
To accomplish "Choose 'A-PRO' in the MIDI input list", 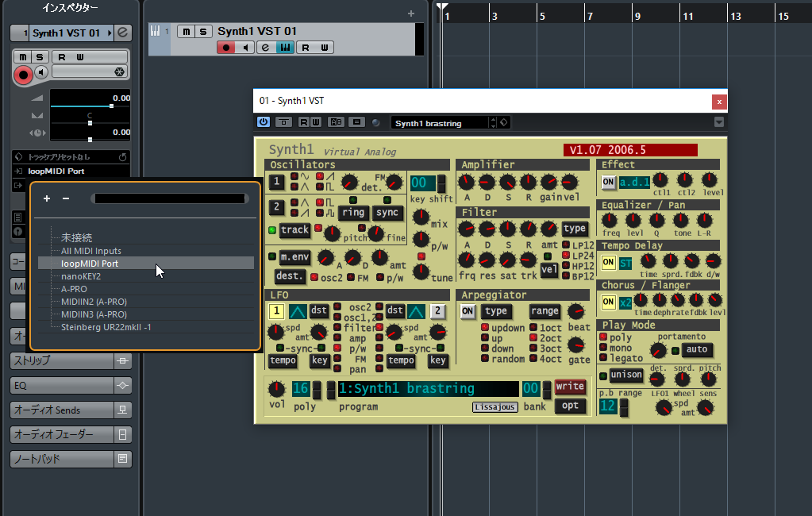I will pyautogui.click(x=74, y=289).
